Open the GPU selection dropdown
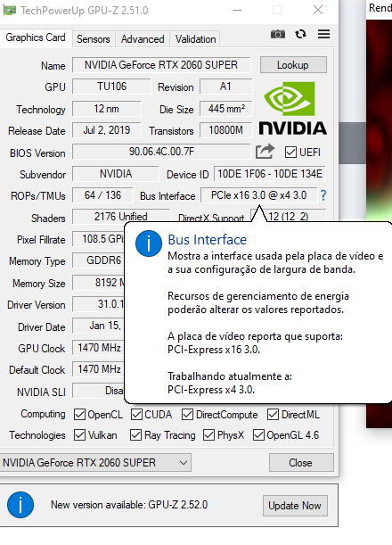392x545 pixels. point(95,463)
